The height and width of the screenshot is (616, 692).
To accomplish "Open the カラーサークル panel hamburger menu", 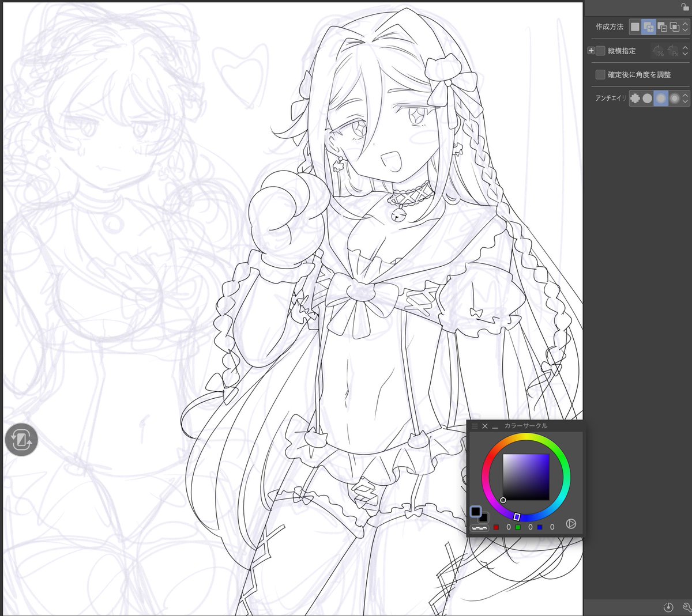I will [x=475, y=426].
